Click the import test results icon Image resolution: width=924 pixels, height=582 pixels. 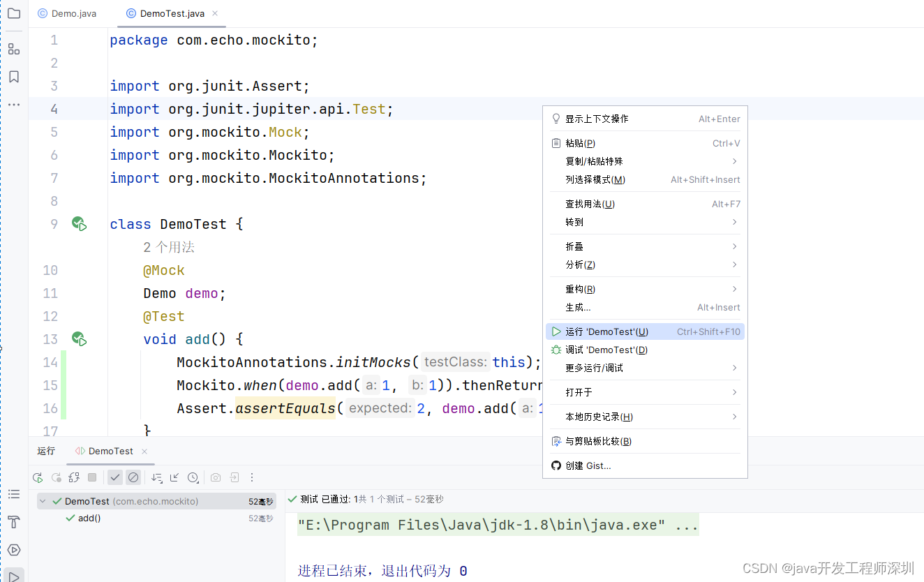pyautogui.click(x=233, y=477)
